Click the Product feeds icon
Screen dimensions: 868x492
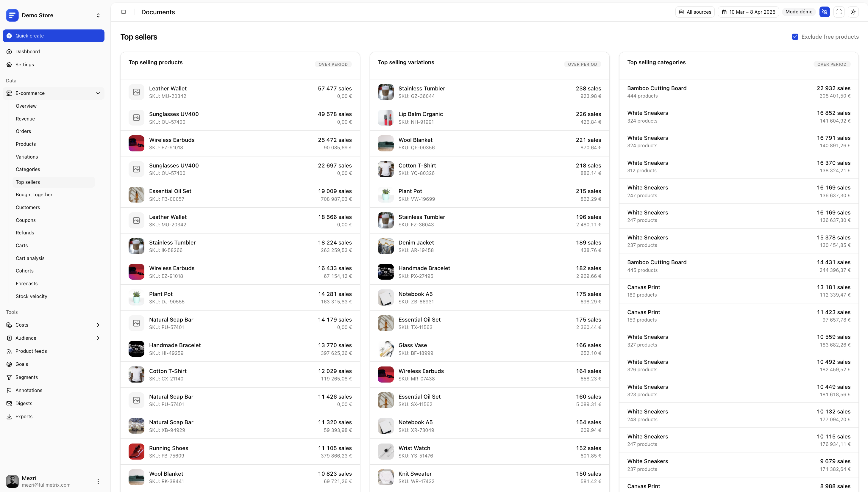9,351
